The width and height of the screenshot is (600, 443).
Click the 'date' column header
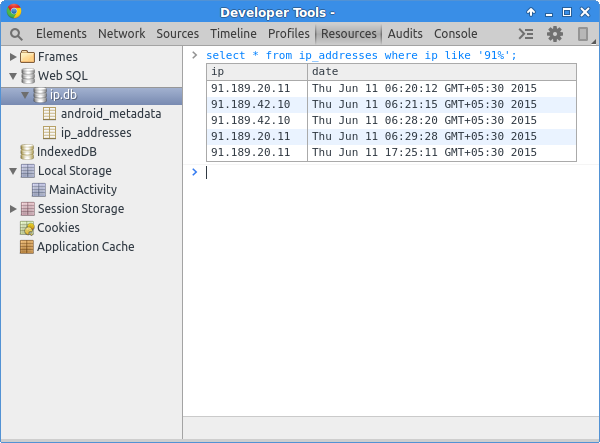442,72
